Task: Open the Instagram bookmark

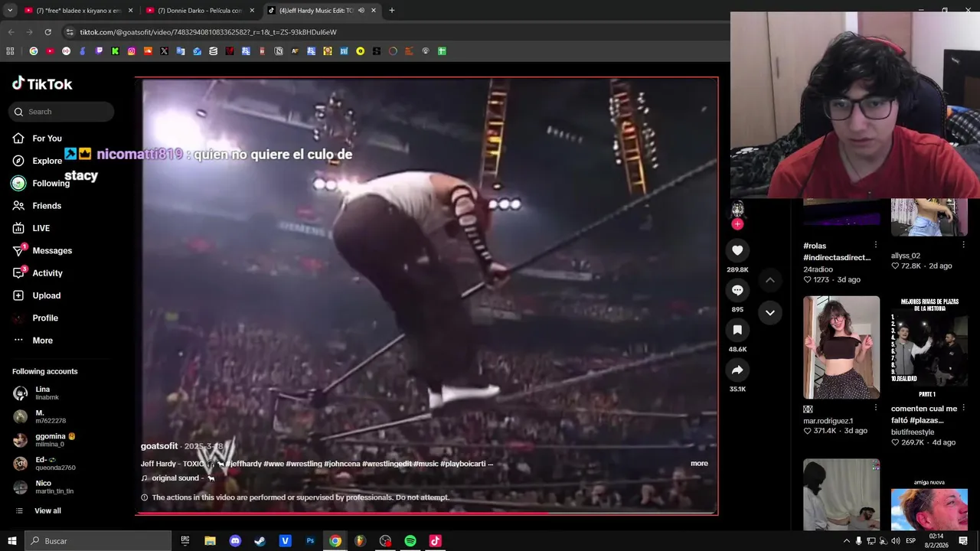Action: 132,51
